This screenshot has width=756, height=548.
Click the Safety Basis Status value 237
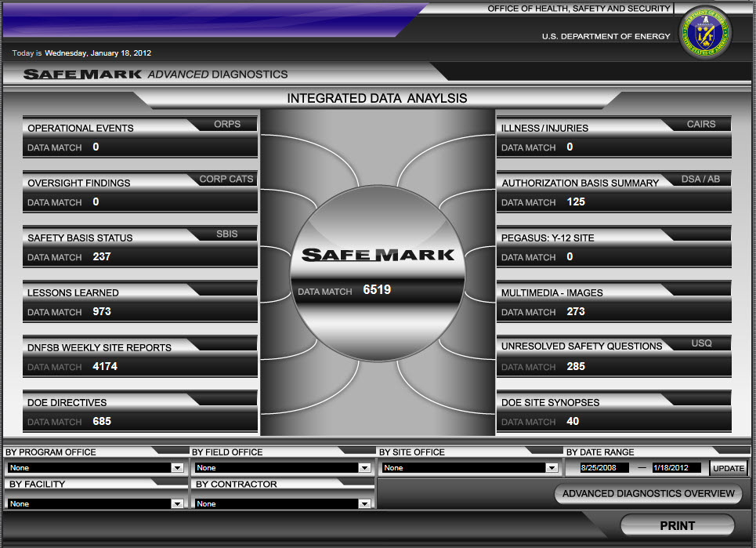coord(102,256)
